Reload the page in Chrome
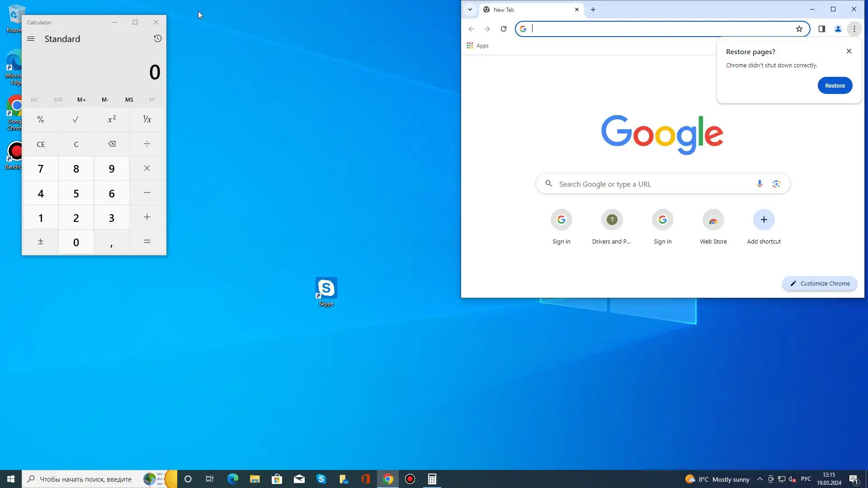The image size is (868, 488). 503,29
